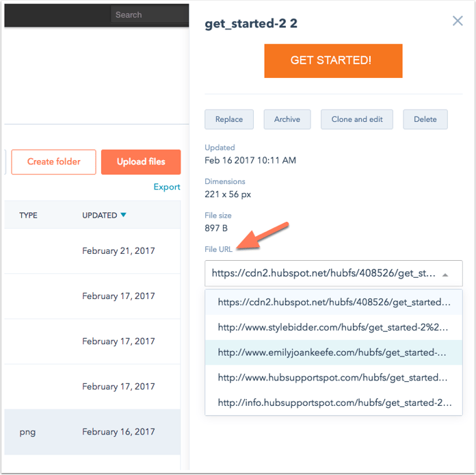
Task: Click the Feb 16 2017 10:11 AM value
Action: click(x=250, y=160)
